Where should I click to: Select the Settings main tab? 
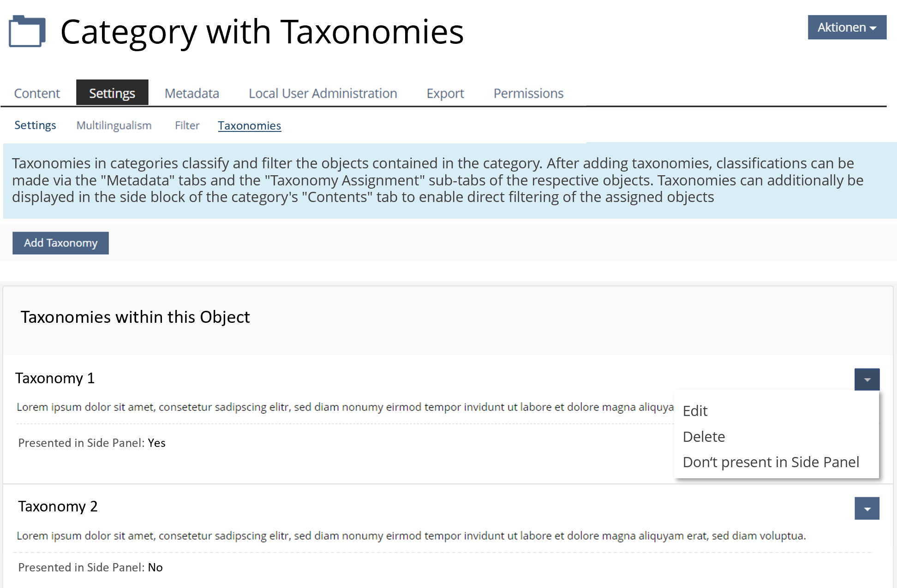pos(112,93)
